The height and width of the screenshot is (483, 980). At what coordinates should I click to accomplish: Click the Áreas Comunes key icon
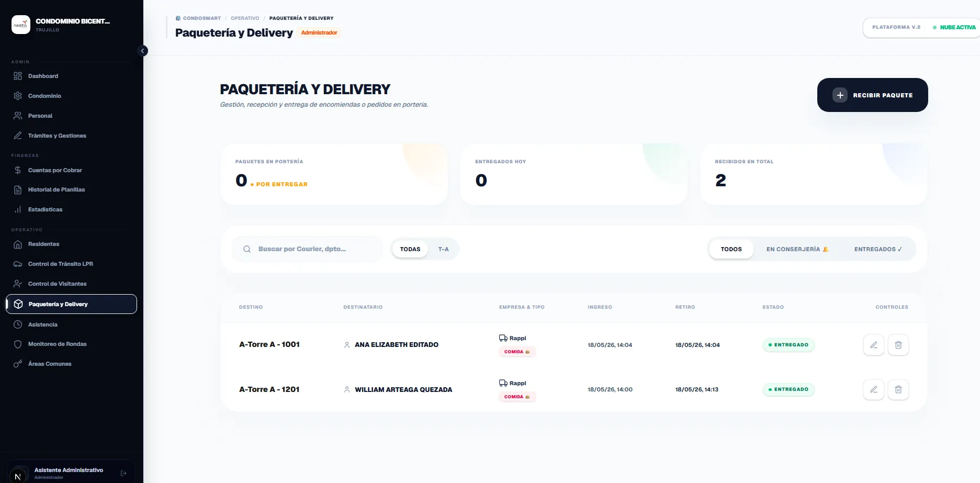pos(18,364)
